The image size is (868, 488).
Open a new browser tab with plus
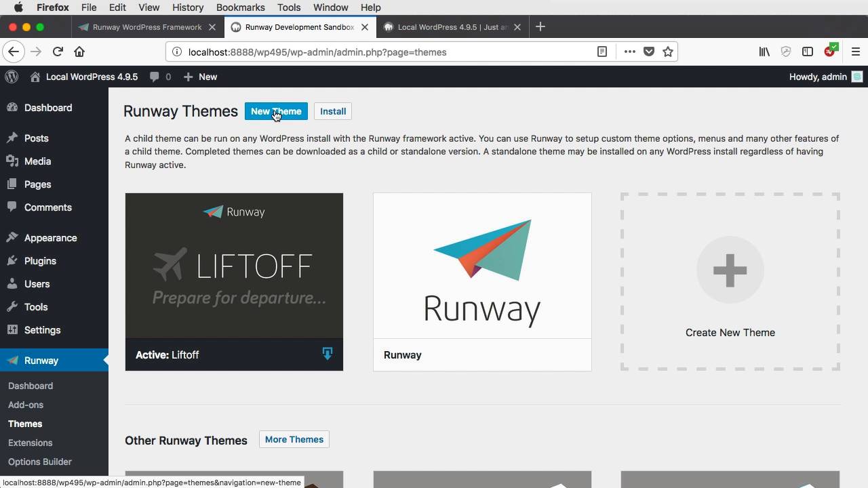pos(540,27)
